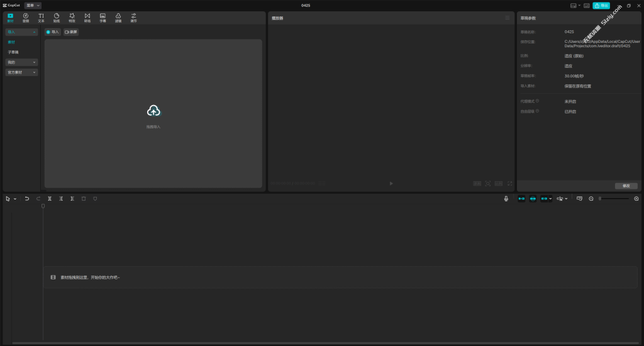Toggle preview axis icon

[560, 199]
